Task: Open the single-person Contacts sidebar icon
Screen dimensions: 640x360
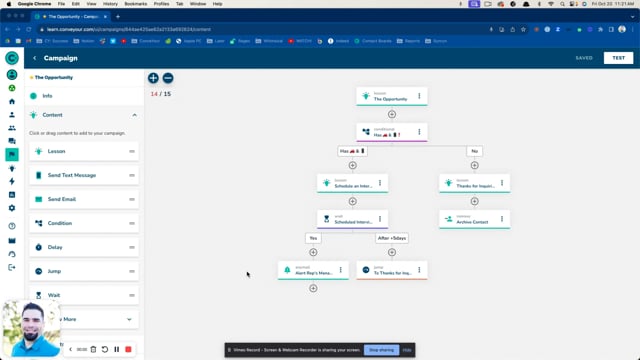Action: coord(12,115)
